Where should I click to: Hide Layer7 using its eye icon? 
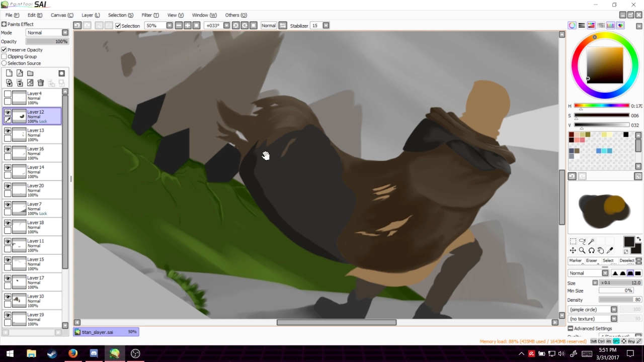point(8,205)
